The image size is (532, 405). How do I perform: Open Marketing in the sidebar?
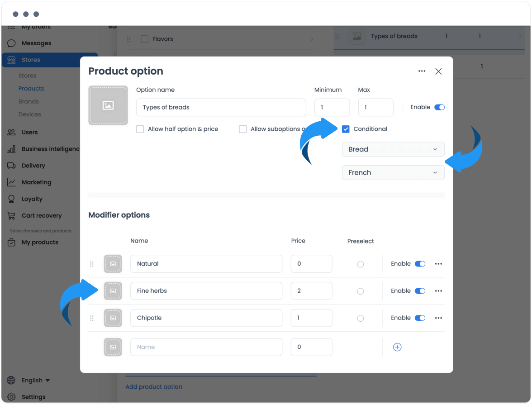(36, 182)
